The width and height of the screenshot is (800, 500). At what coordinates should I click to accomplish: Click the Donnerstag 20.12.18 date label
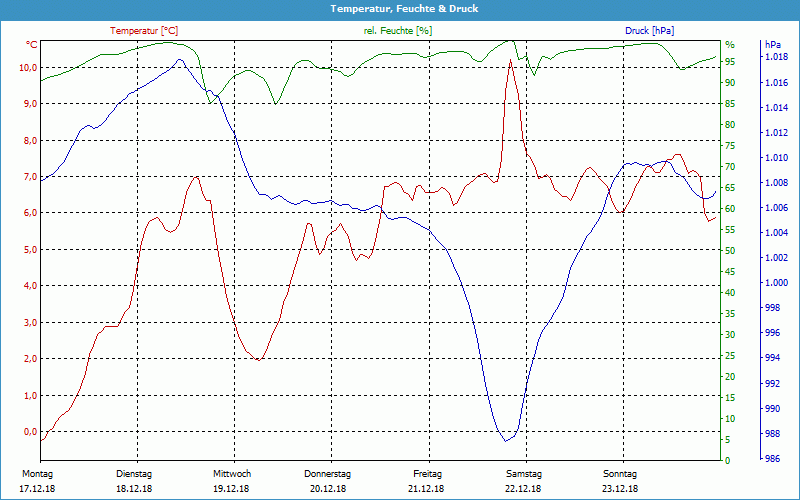pyautogui.click(x=328, y=481)
